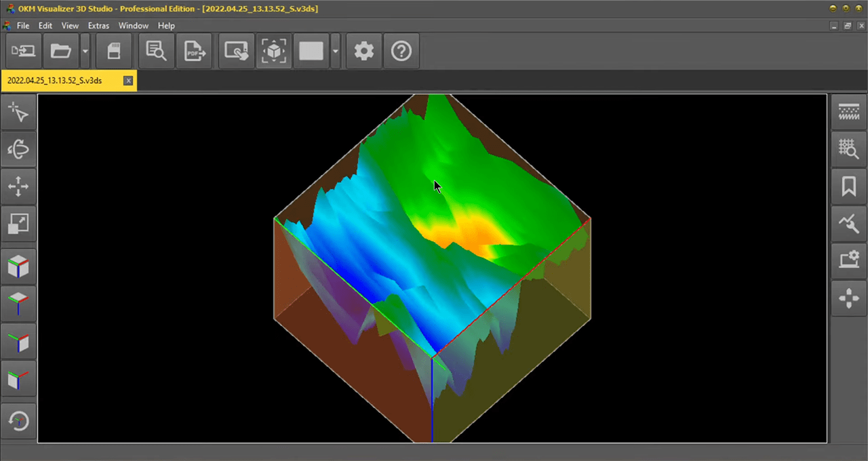
Task: Click the touch screen mode icon
Action: tap(237, 51)
